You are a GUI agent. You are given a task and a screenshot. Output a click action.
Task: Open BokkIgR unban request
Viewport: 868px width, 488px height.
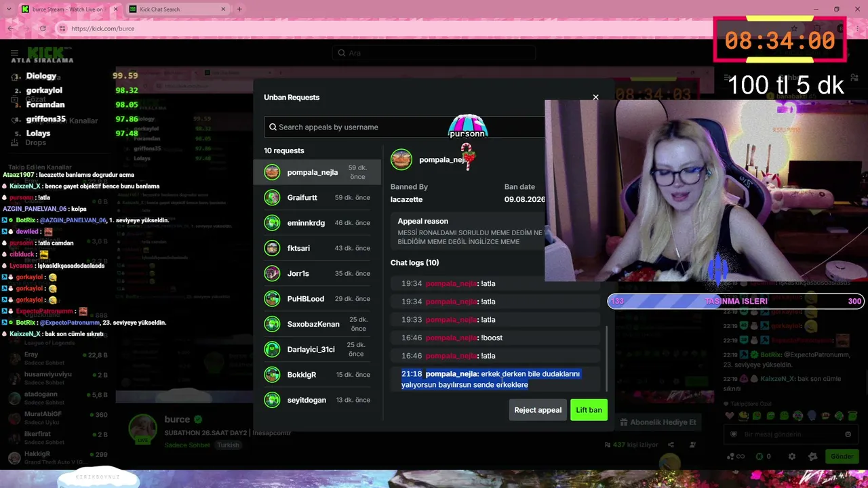(x=317, y=375)
